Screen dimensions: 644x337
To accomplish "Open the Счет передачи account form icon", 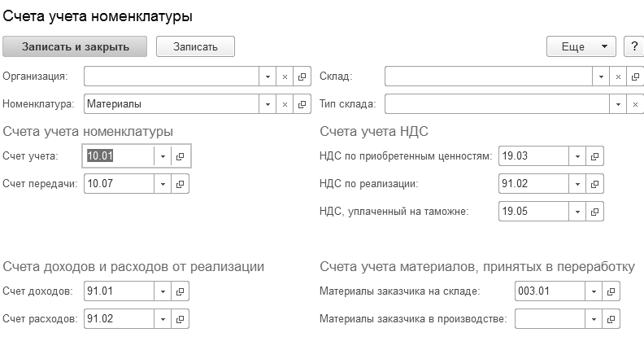I will click(x=180, y=183).
